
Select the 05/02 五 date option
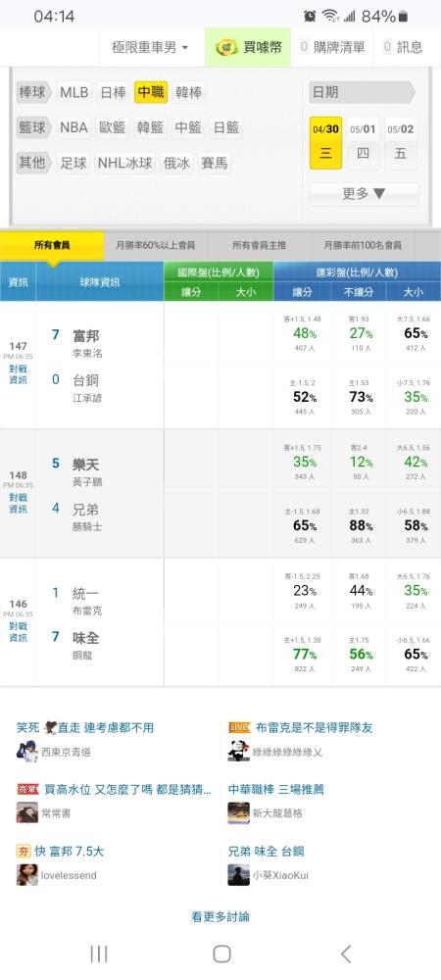(x=401, y=142)
